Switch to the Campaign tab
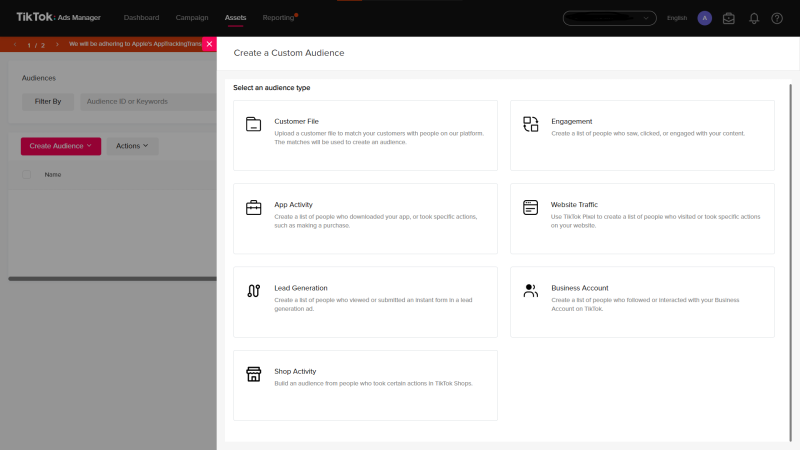This screenshot has width=800, height=450. [x=192, y=17]
